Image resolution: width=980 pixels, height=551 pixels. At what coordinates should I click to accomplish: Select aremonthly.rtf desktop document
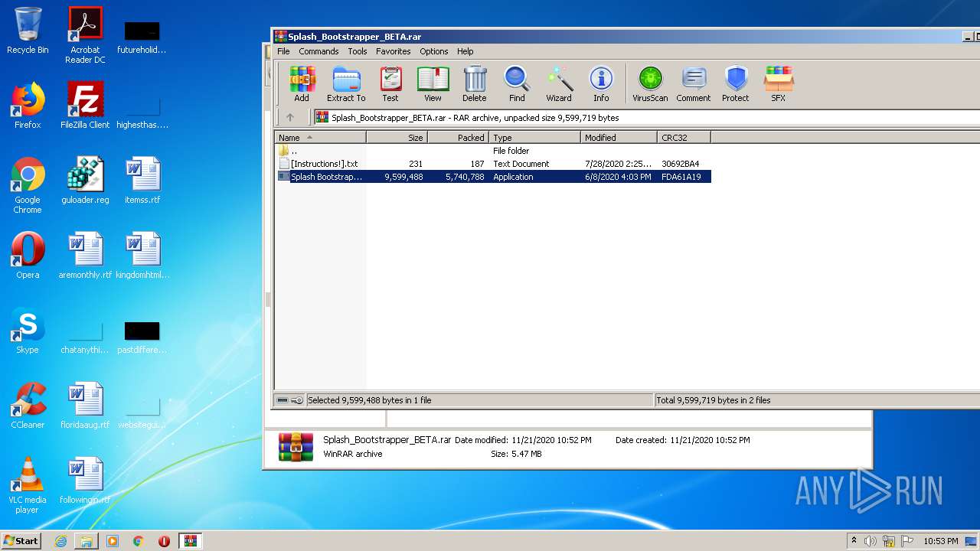85,256
